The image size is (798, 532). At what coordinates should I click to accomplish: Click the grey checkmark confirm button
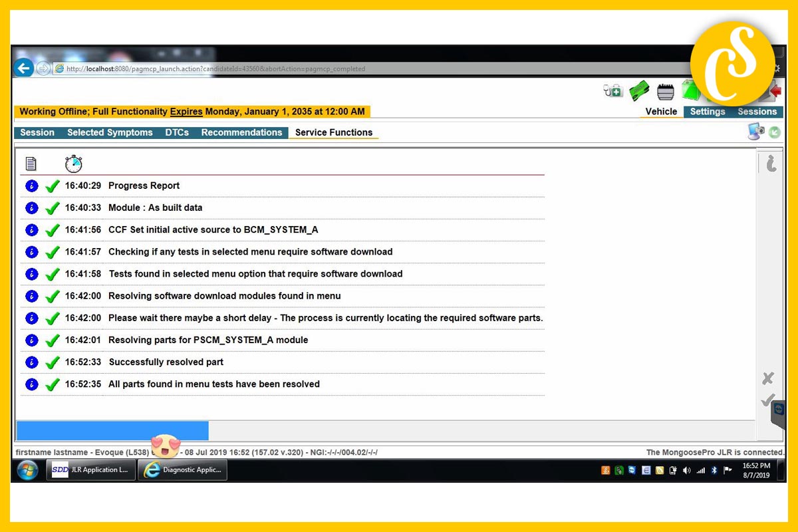[768, 400]
